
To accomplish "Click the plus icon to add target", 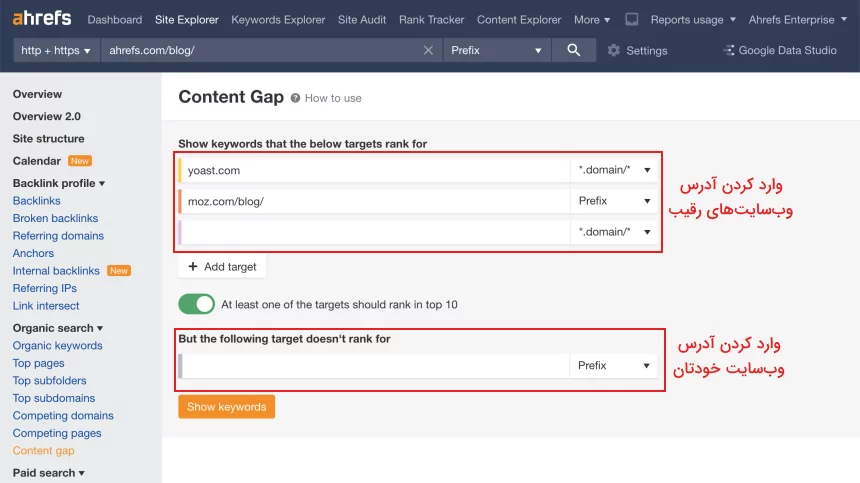I will tap(193, 267).
